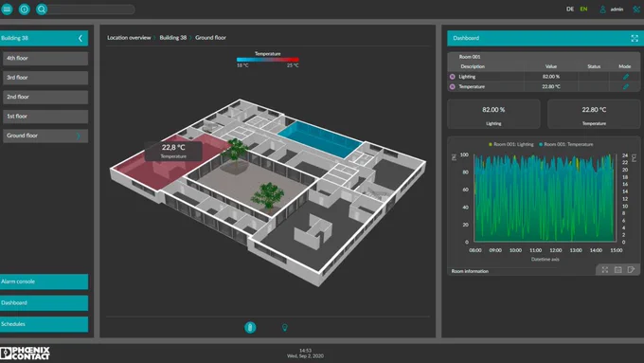The height and width of the screenshot is (363, 644).
Task: Click the 22.80 °C value cell
Action: (551, 87)
